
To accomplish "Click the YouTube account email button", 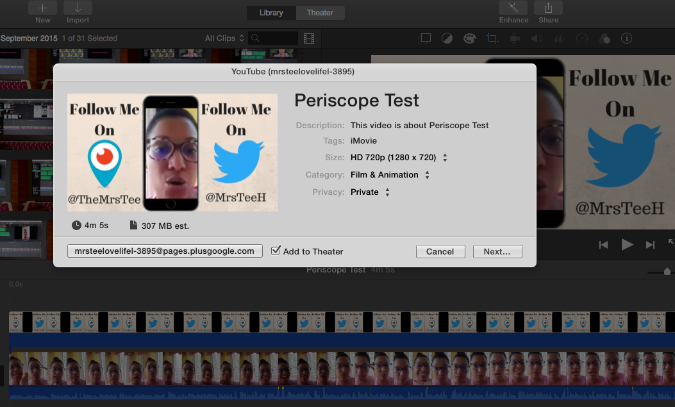I will tap(165, 251).
